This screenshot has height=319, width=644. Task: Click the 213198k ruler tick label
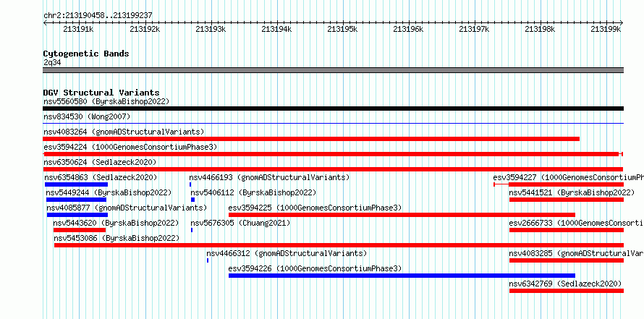(541, 29)
